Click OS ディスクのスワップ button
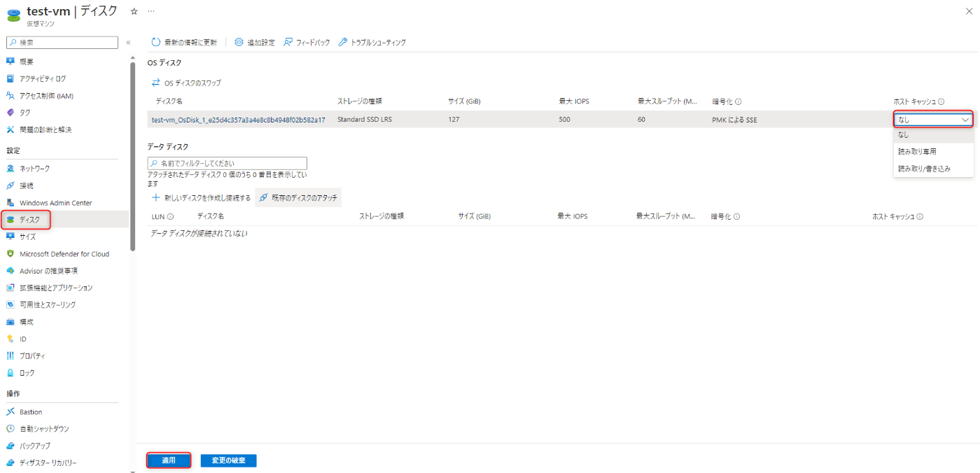Viewport: 980px width, 473px height. pos(186,83)
